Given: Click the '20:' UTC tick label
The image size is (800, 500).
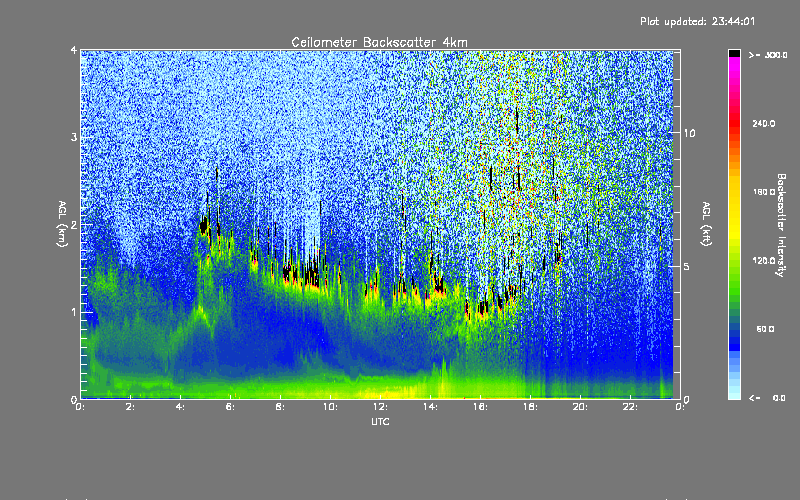Looking at the screenshot, I should click(x=580, y=407).
